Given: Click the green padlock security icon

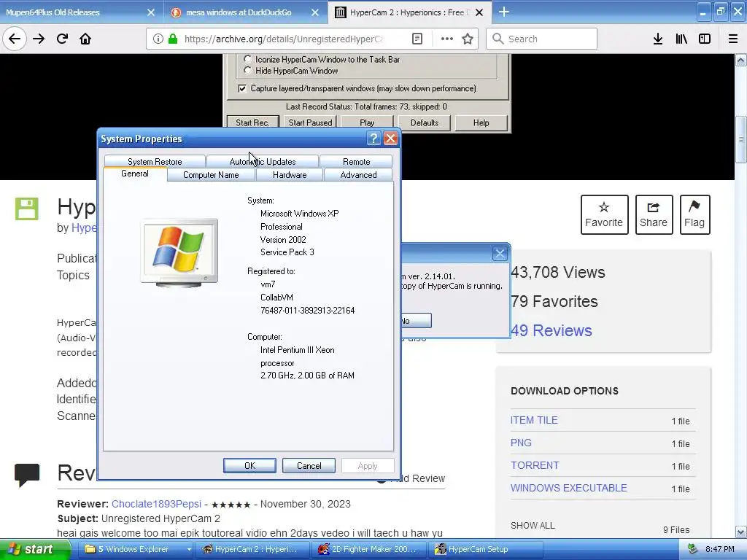Looking at the screenshot, I should [x=173, y=39].
